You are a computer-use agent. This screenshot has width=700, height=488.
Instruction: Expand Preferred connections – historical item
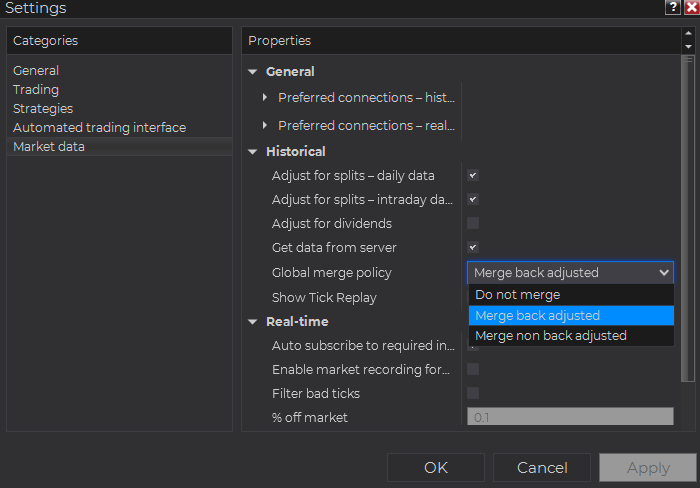[265, 98]
